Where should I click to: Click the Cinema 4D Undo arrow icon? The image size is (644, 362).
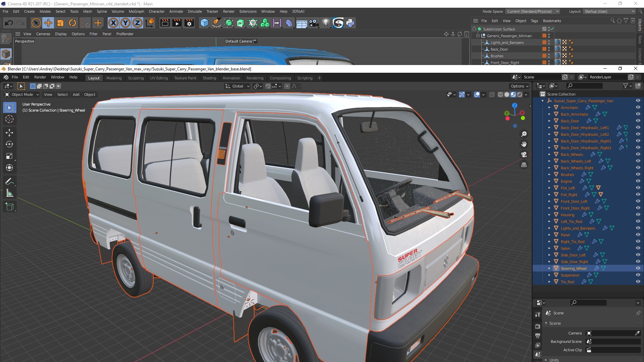click(x=9, y=23)
